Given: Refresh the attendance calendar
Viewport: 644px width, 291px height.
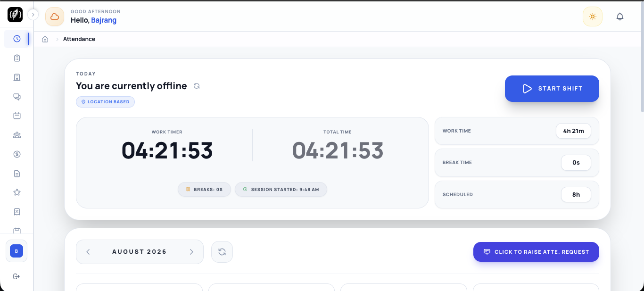Looking at the screenshot, I should click(222, 252).
